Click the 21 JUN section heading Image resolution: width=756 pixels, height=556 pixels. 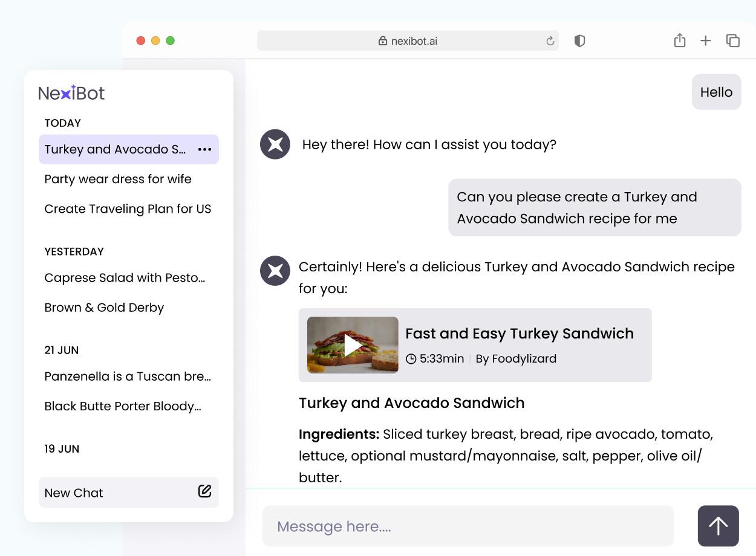[x=61, y=350]
